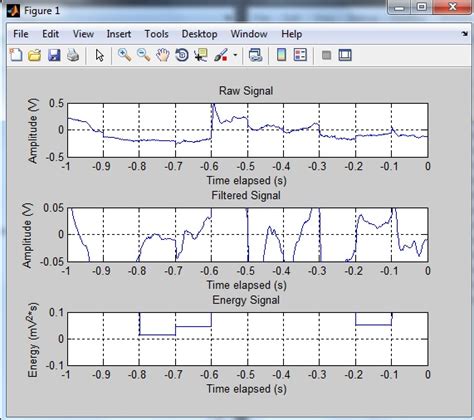Image resolution: width=474 pixels, height=420 pixels.
Task: Open the Tools menu
Action: (156, 34)
